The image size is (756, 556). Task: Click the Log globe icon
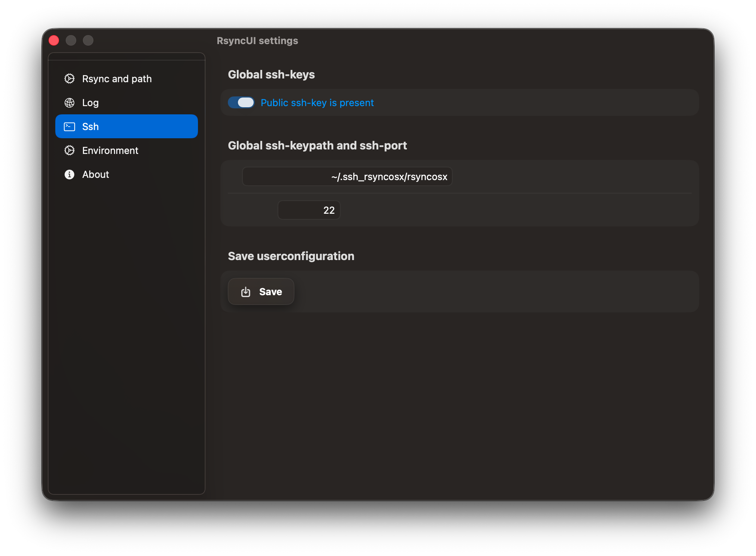pyautogui.click(x=69, y=103)
